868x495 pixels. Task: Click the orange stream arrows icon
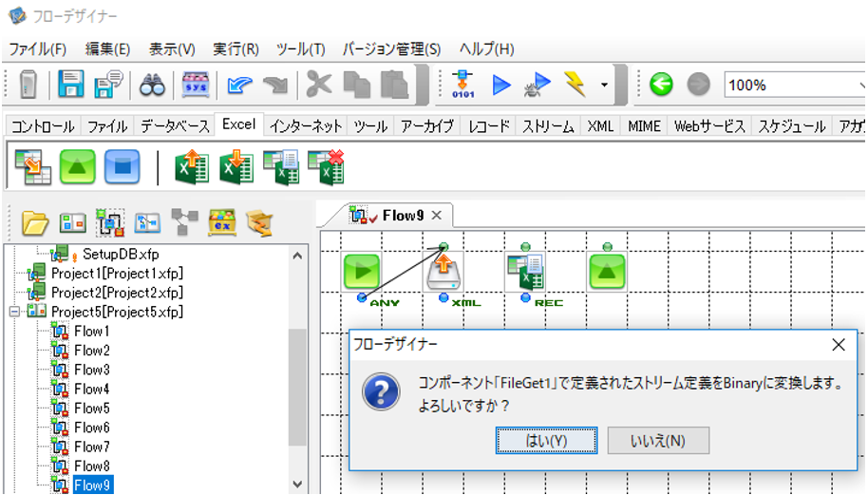[259, 223]
